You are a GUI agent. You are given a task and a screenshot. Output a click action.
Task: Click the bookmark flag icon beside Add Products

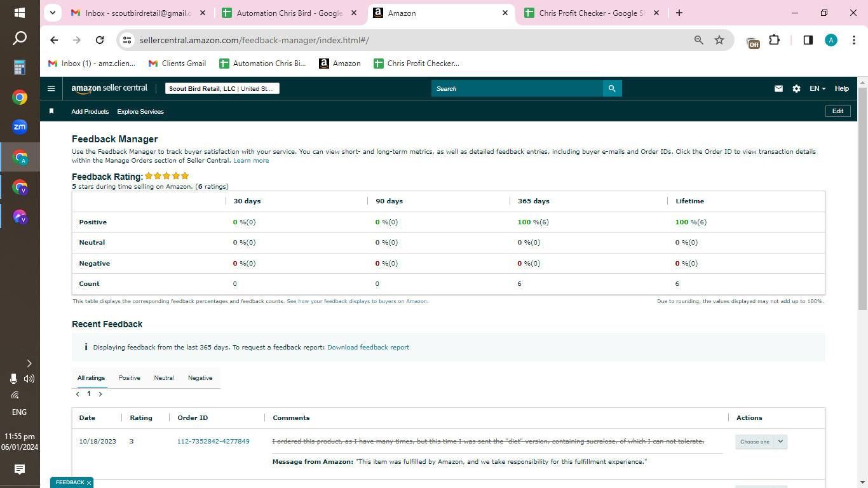pos(51,111)
